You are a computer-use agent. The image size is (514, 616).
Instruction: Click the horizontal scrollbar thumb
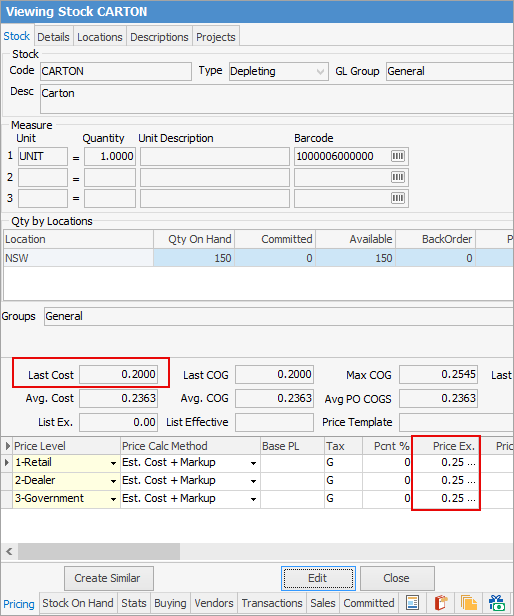pos(99,551)
